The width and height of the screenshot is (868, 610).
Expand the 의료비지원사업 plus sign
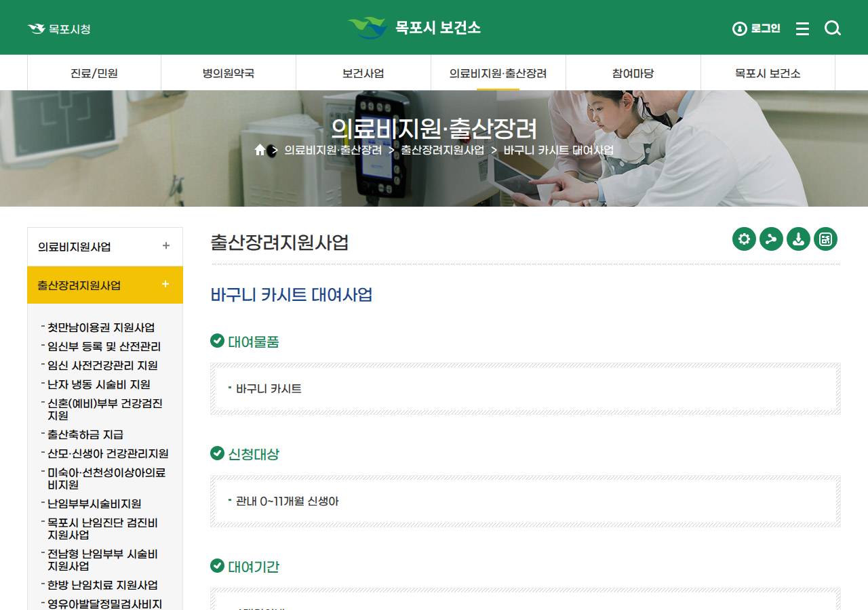[166, 246]
